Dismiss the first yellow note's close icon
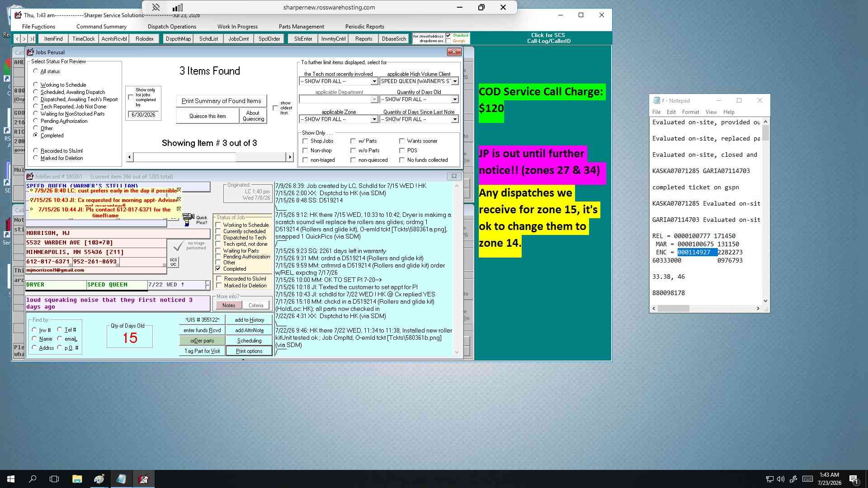The image size is (868, 488). pos(179,190)
